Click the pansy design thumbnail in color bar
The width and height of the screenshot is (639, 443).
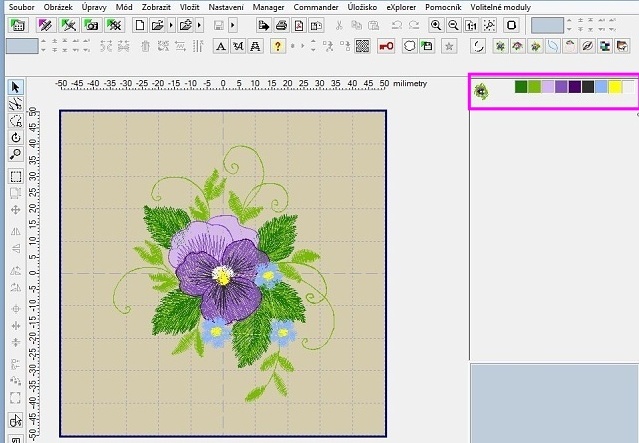click(482, 90)
